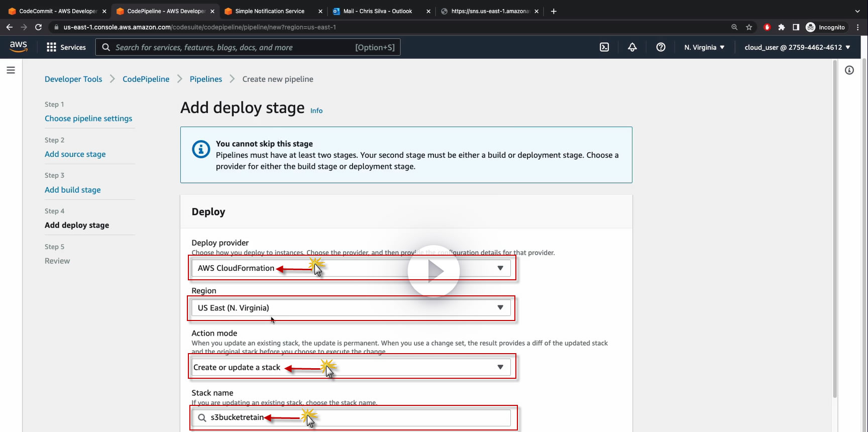Open the browser zoom magnifier icon
Viewport: 868px width, 432px height.
click(x=734, y=27)
